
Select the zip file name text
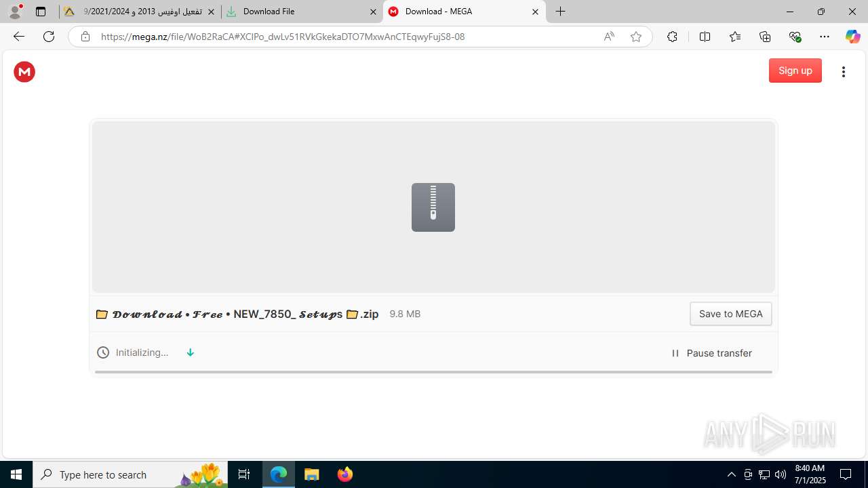pyautogui.click(x=237, y=314)
